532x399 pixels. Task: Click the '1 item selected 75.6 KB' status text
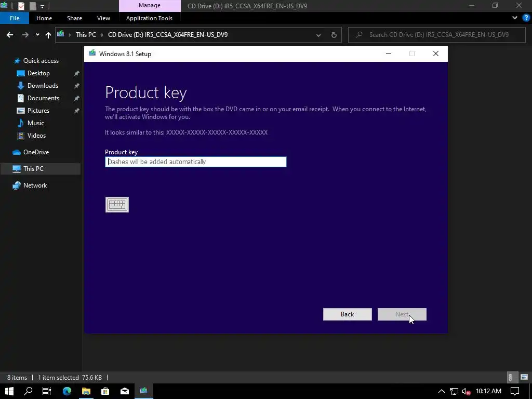(x=70, y=377)
